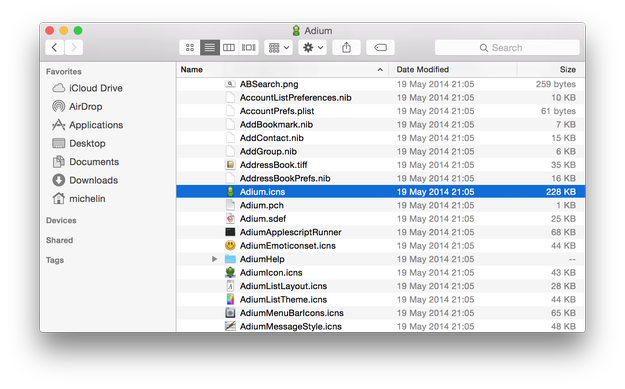Click the Adium.sdef file icon
Viewport: 625px width, 389px height.
coord(230,218)
